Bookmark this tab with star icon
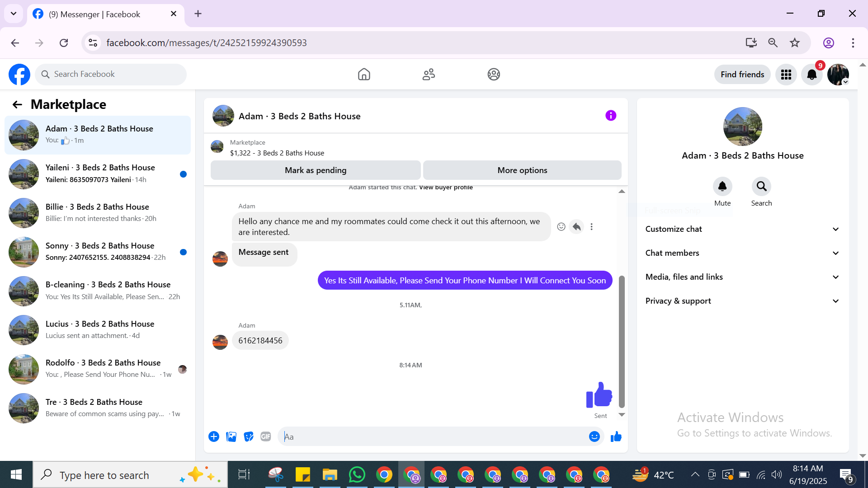 coord(795,43)
